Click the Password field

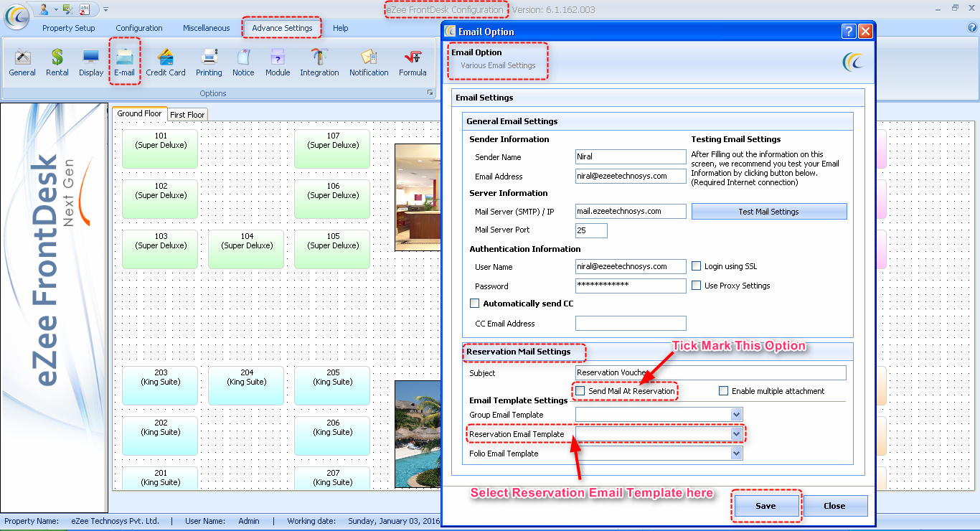tap(631, 286)
